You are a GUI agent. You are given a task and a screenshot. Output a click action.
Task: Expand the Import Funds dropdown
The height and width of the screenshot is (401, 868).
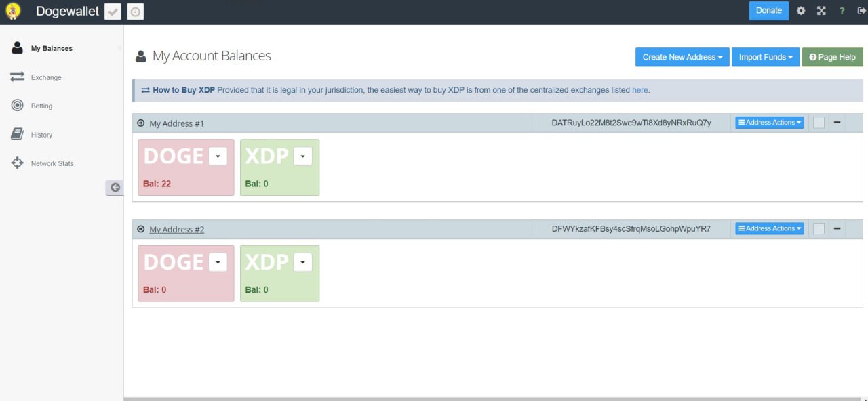point(766,57)
